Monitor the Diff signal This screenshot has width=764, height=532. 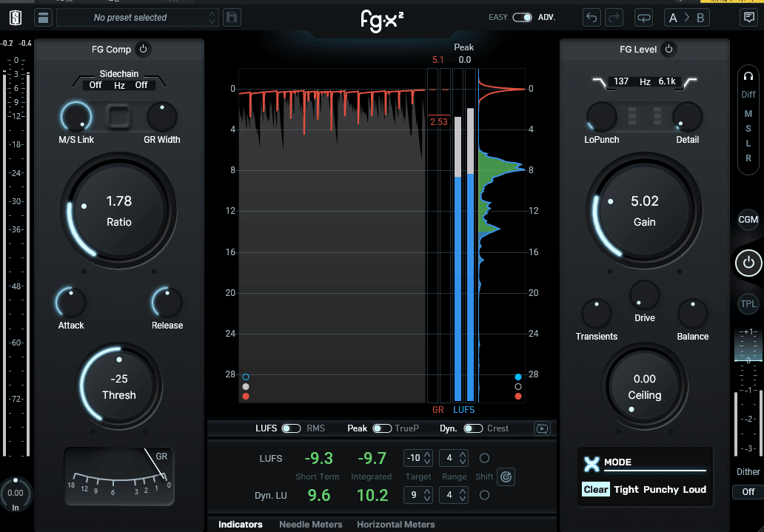[748, 95]
